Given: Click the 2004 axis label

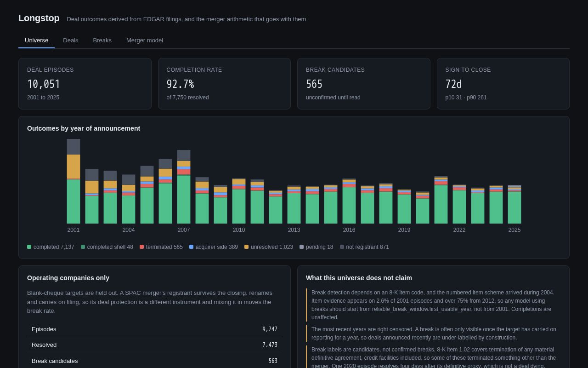Looking at the screenshot, I should click(x=129, y=230).
